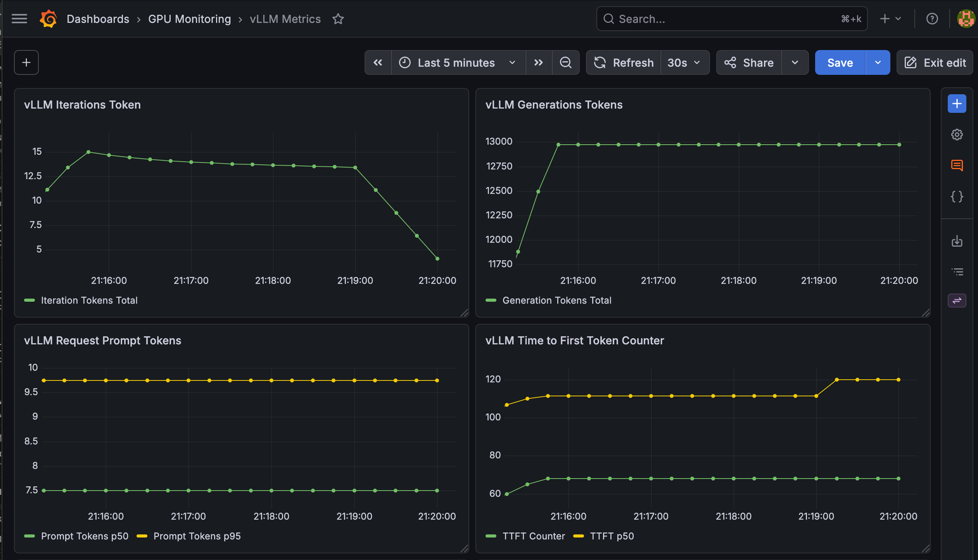
Task: Click the Share button
Action: tap(749, 62)
